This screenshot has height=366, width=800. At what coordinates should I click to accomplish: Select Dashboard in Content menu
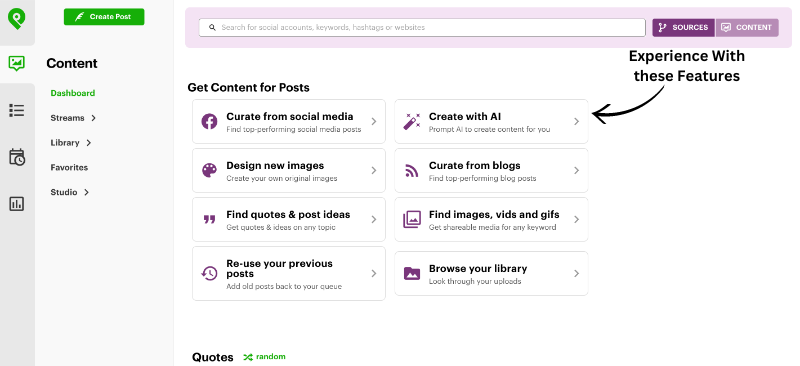tap(72, 93)
